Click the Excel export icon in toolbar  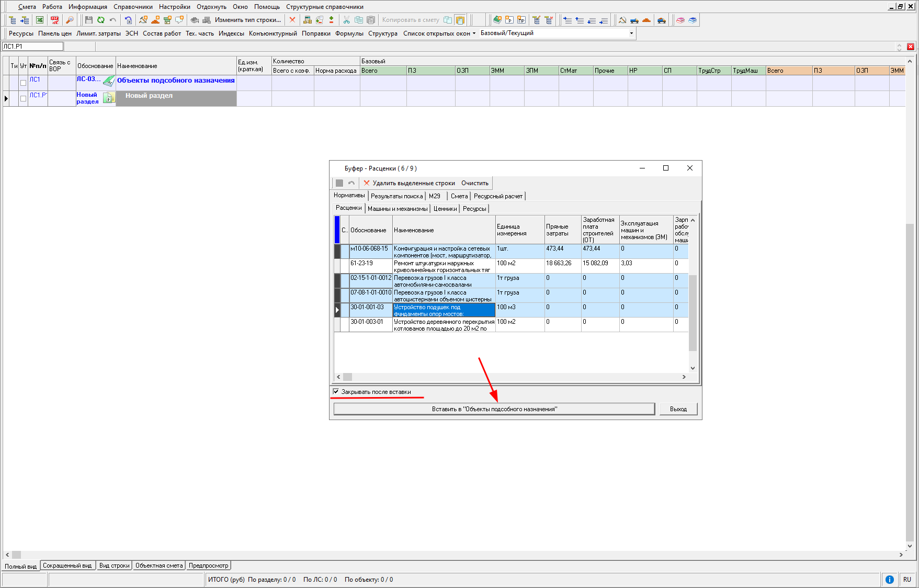point(39,20)
